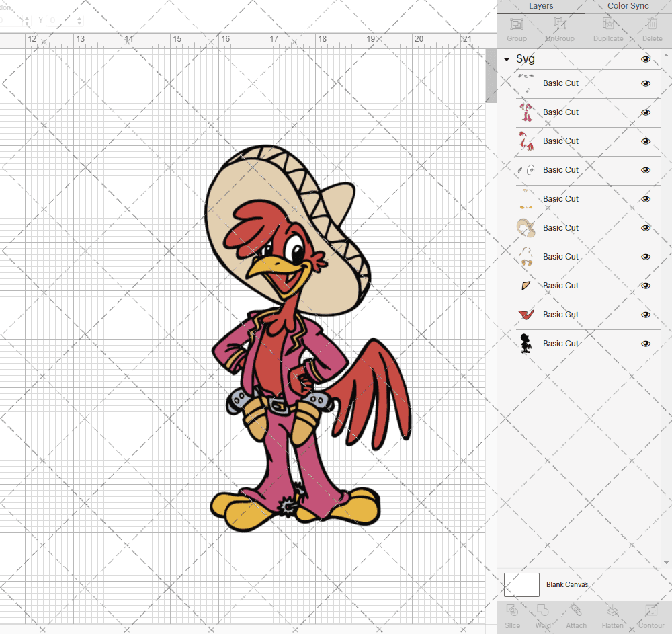This screenshot has height=634, width=672.
Task: Use the Slice tool
Action: pyautogui.click(x=512, y=617)
